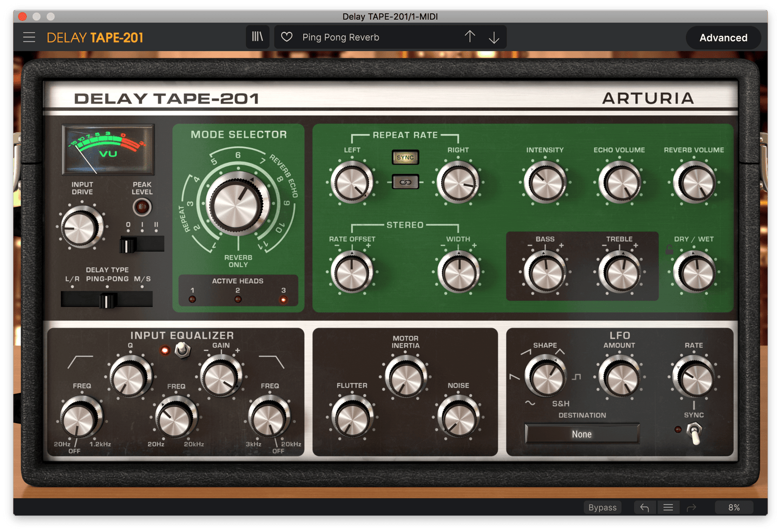
Task: Open the LFO Destination None dropdown
Action: point(582,434)
